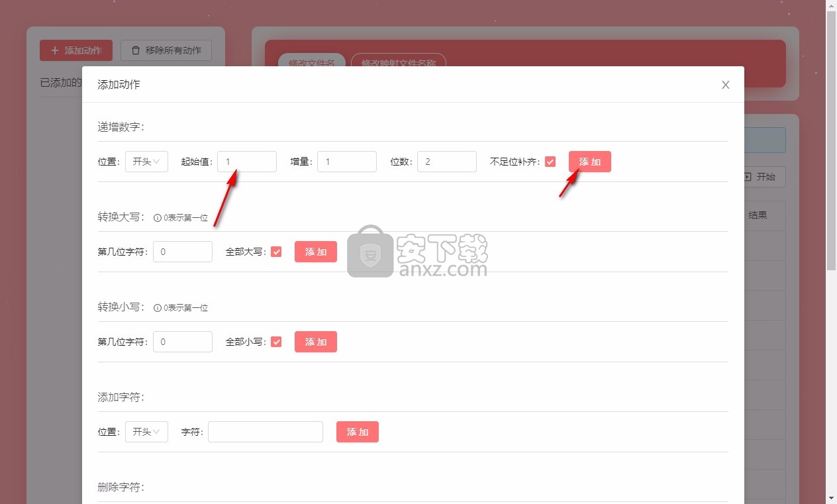The width and height of the screenshot is (837, 504).
Task: Click the page scrollbar down arrow
Action: pos(832,497)
